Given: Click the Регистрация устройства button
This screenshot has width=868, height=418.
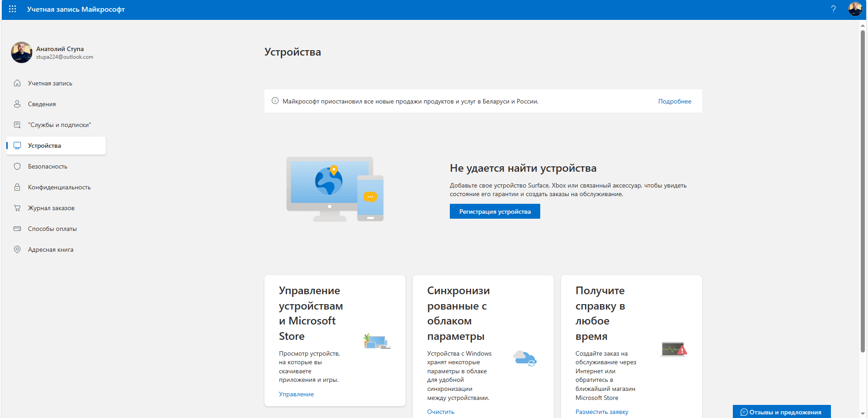Looking at the screenshot, I should 495,211.
